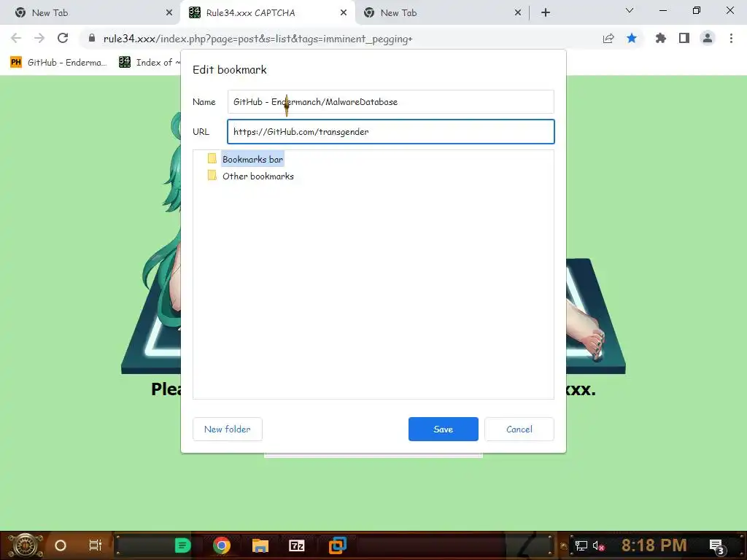Close the last New Tab
This screenshot has height=560, width=747.
pos(518,13)
